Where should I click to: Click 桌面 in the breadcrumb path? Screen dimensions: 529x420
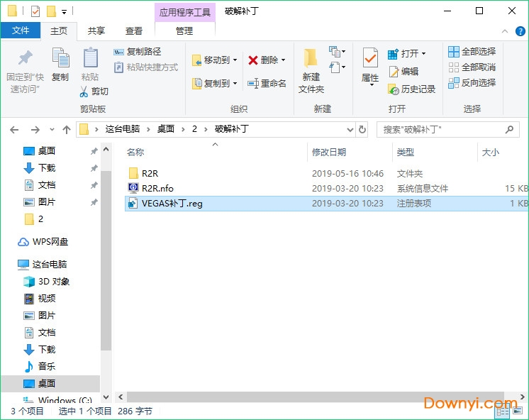click(x=166, y=129)
